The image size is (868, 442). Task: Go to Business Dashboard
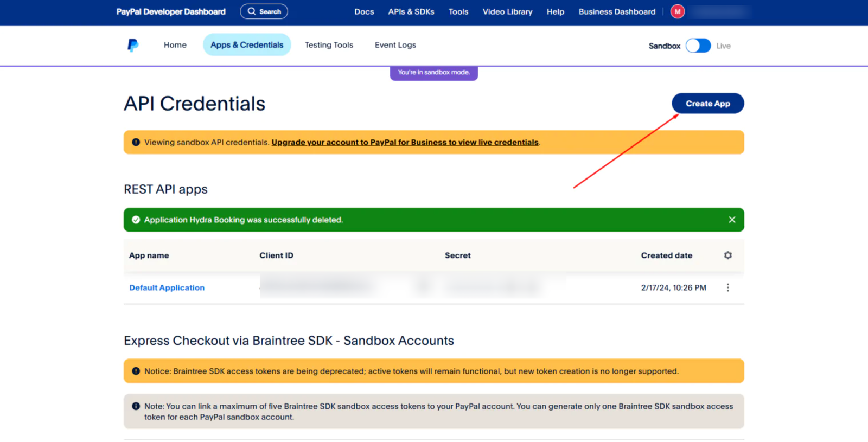[x=617, y=11]
